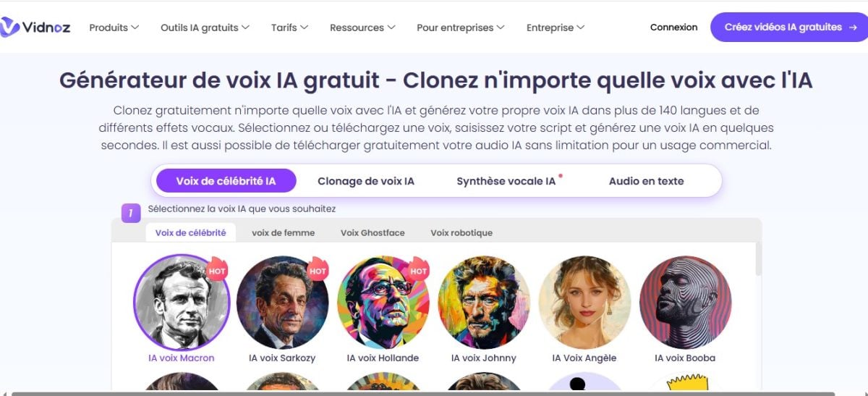Viewport: 868px width, 396px height.
Task: Pick the IA voix Booba avatar
Action: (x=685, y=302)
